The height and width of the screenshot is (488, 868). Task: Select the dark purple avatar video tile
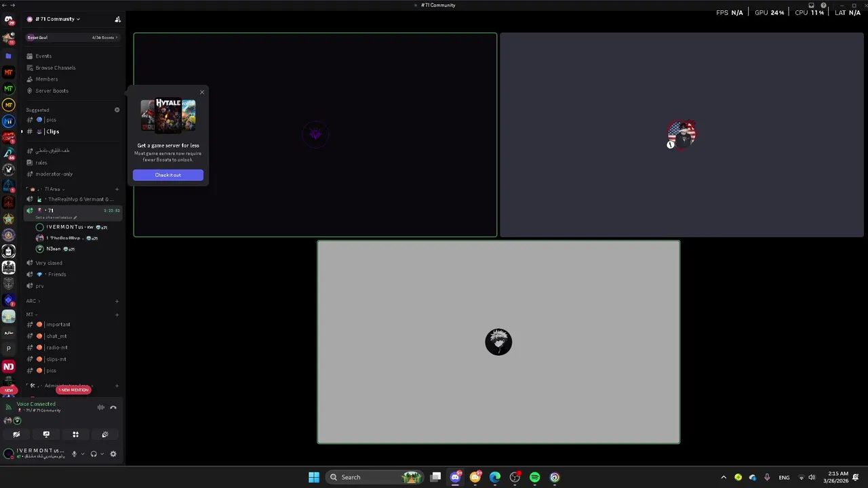pyautogui.click(x=315, y=135)
